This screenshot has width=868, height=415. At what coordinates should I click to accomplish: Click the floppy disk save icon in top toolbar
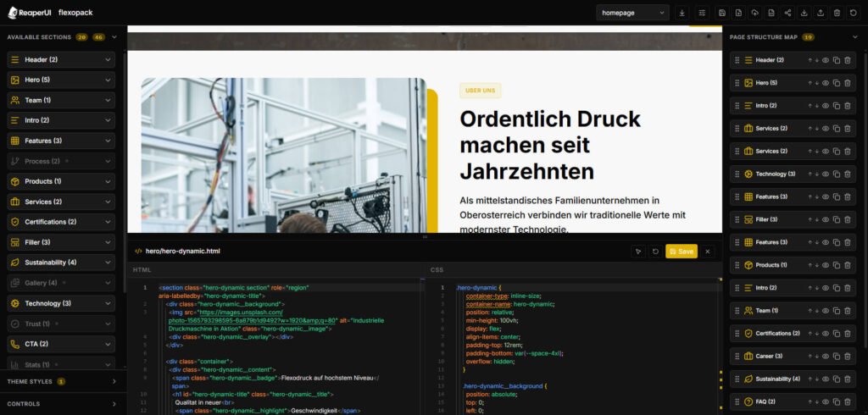pyautogui.click(x=721, y=13)
